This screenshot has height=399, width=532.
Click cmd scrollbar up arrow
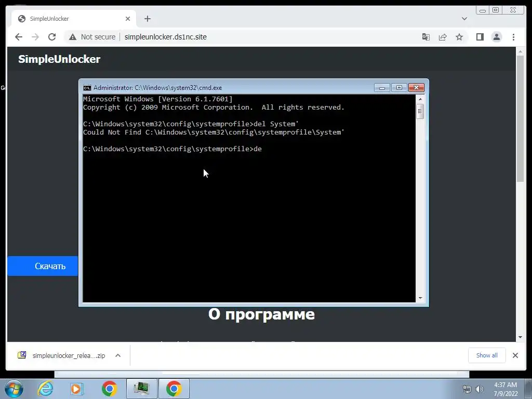click(420, 99)
